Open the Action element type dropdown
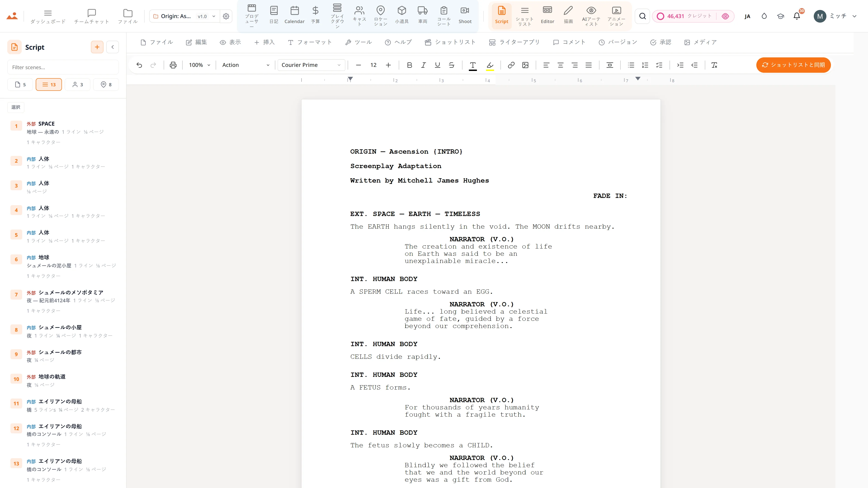 click(x=246, y=65)
